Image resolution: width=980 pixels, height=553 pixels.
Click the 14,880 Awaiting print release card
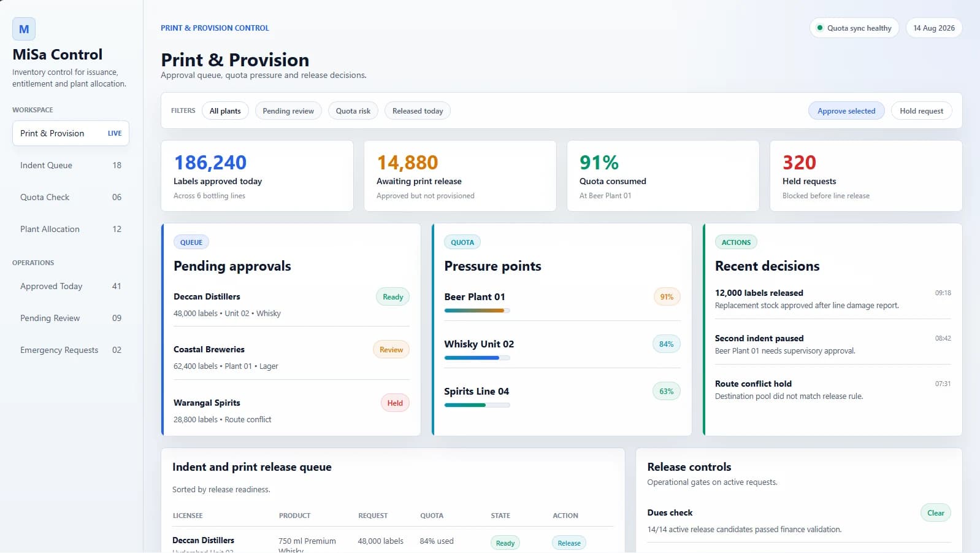point(460,176)
